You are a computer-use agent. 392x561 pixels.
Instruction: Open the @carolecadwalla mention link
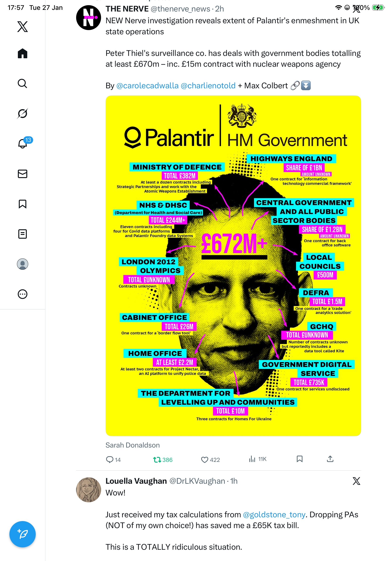pyautogui.click(x=147, y=86)
